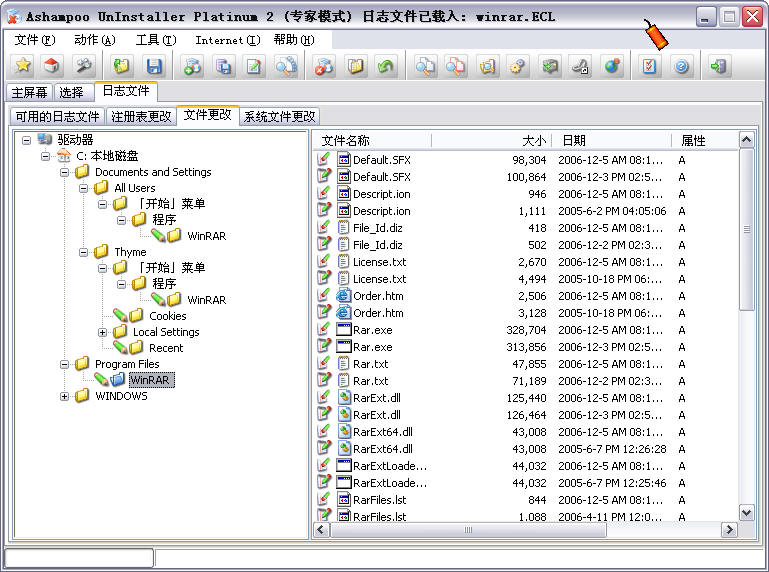Image resolution: width=769 pixels, height=572 pixels.
Task: Switch to the 选择 tab
Action: 72,92
